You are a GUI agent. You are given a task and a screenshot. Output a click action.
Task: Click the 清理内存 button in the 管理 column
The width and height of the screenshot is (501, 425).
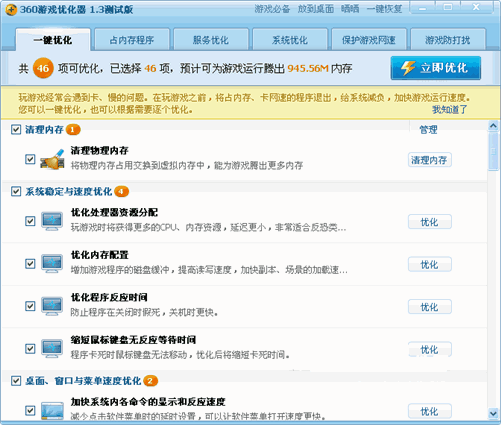click(x=430, y=160)
